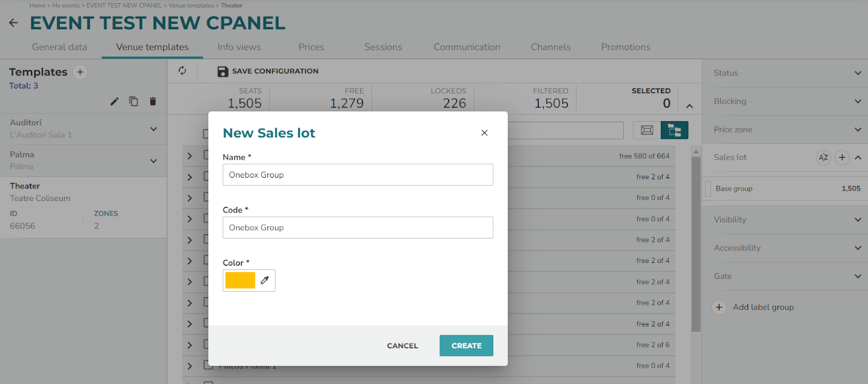This screenshot has width=868, height=384.
Task: Open Venue templates breadcrumb link
Action: pyautogui.click(x=192, y=5)
